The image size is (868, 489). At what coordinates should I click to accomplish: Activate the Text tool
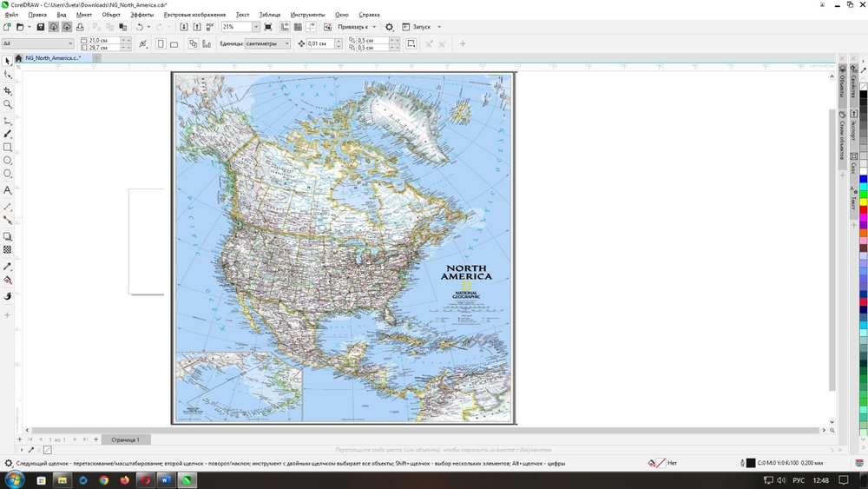(x=7, y=190)
